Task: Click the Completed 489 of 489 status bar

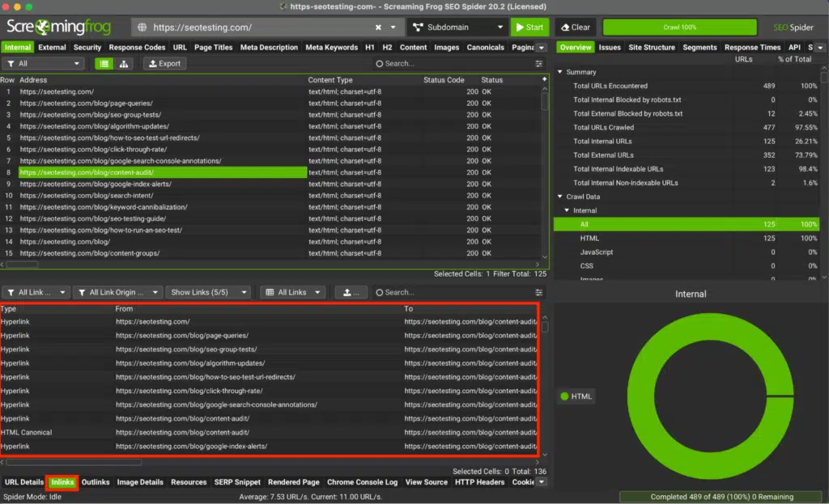Action: pos(721,497)
